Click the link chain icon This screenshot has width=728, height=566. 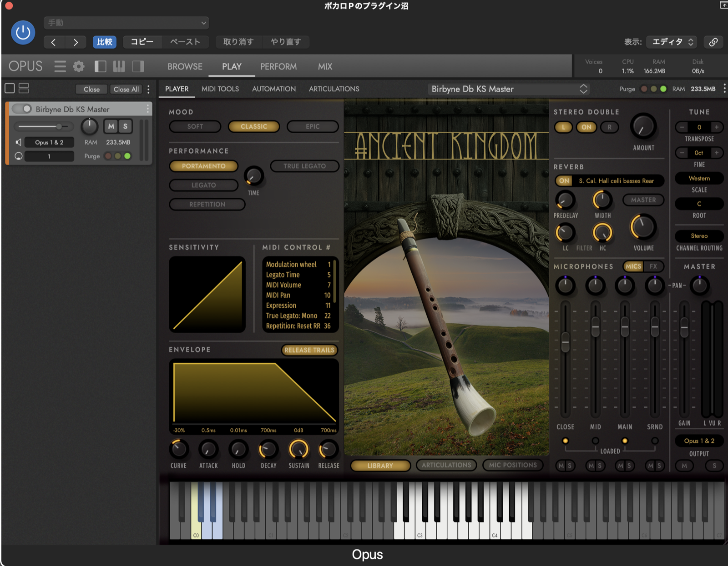713,42
